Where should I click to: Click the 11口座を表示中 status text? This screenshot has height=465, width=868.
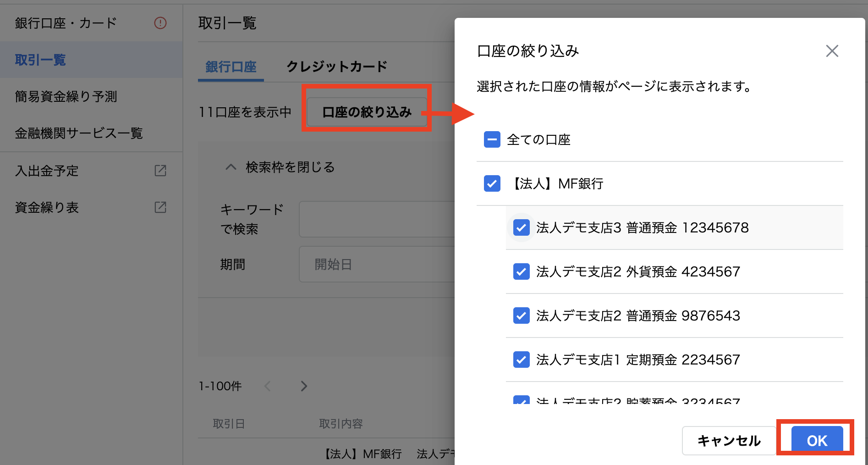coord(245,112)
